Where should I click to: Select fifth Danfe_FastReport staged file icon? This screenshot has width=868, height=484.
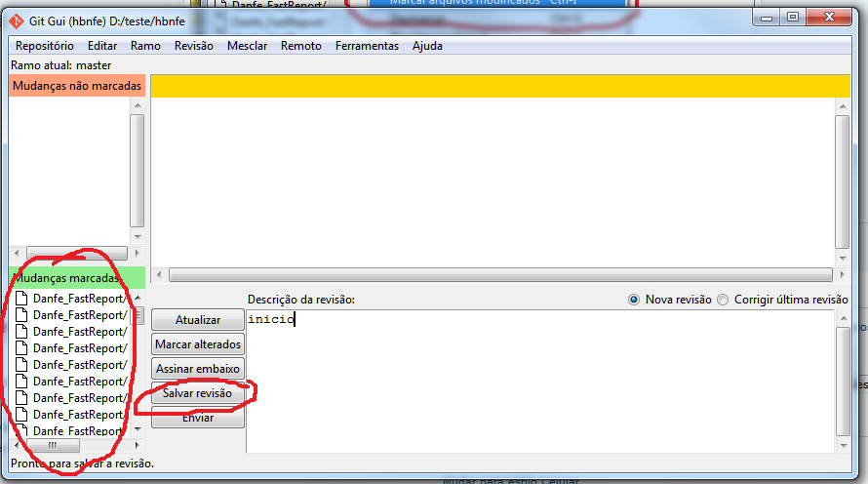tap(21, 365)
